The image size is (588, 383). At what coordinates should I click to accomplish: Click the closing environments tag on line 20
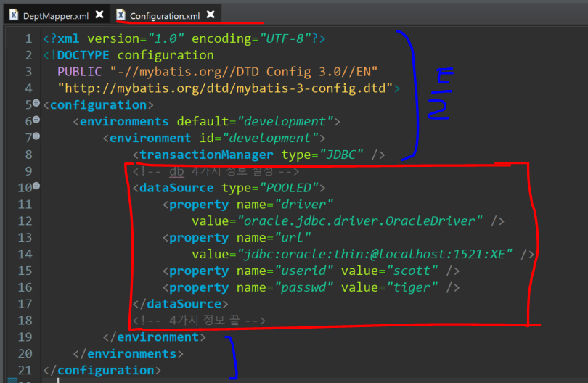[x=128, y=354]
